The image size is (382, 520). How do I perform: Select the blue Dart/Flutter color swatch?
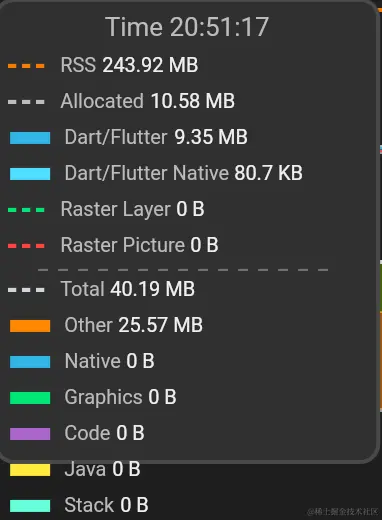30,138
